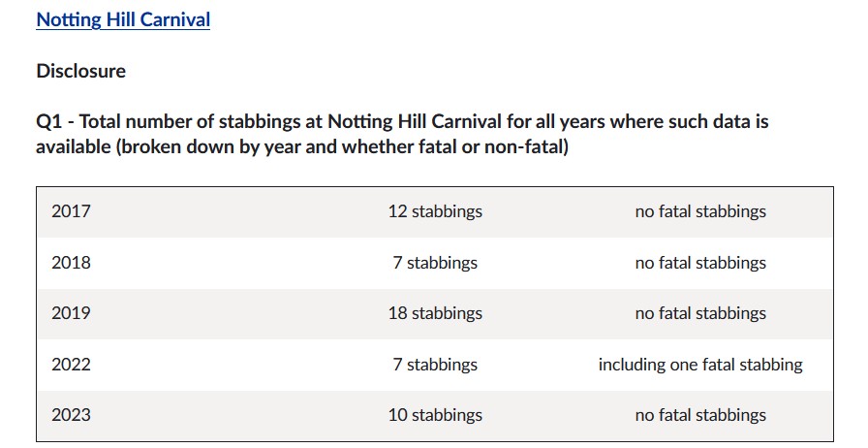
Task: Click 'no fatal stabbings' in 2017 row
Action: [x=700, y=211]
